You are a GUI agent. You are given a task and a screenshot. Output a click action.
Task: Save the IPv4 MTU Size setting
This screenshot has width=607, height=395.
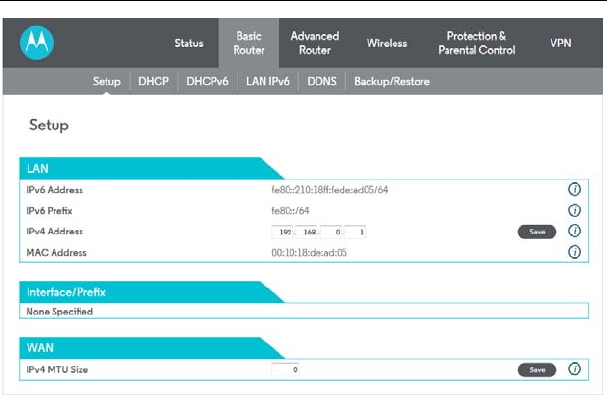click(537, 369)
